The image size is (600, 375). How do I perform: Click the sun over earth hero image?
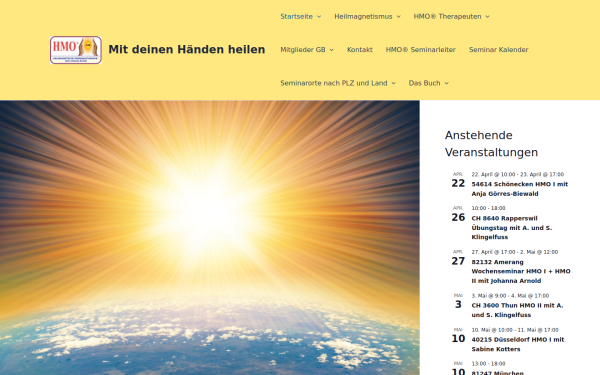point(210,238)
